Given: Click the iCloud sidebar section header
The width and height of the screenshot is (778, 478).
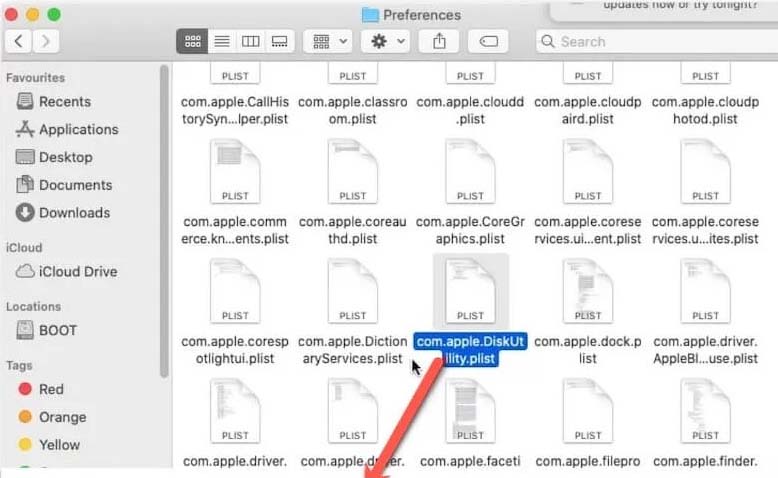Looking at the screenshot, I should point(24,247).
